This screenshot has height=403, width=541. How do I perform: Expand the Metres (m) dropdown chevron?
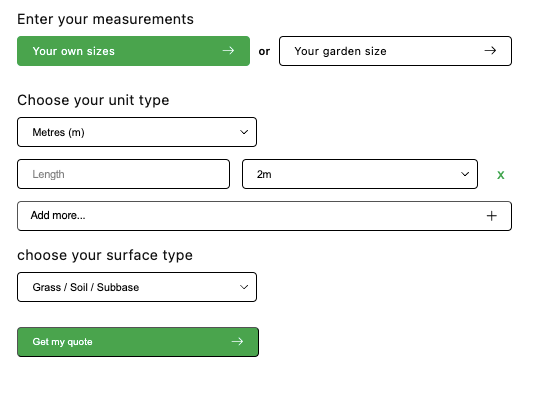pyautogui.click(x=244, y=132)
